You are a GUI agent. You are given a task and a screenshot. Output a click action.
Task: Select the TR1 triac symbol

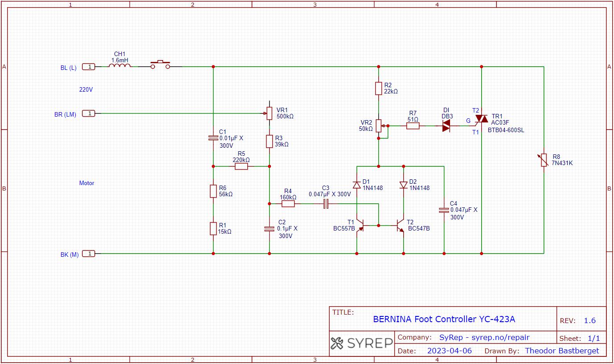tap(481, 118)
